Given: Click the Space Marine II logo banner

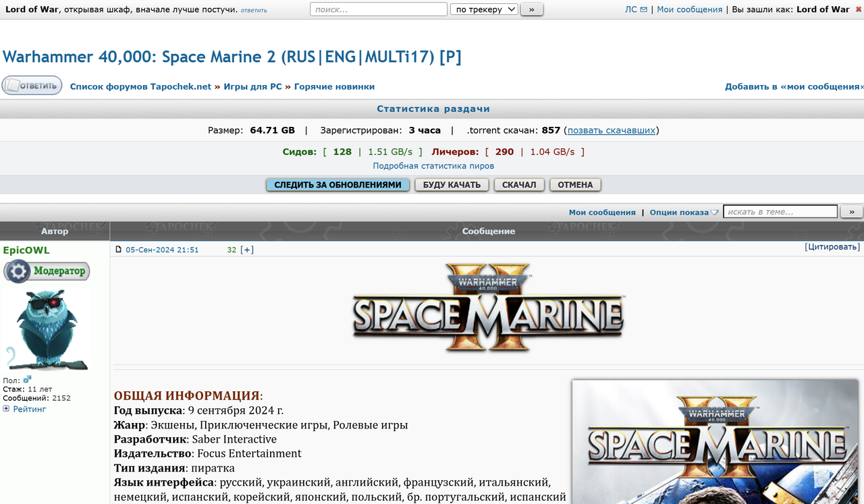Looking at the screenshot, I should pyautogui.click(x=488, y=308).
